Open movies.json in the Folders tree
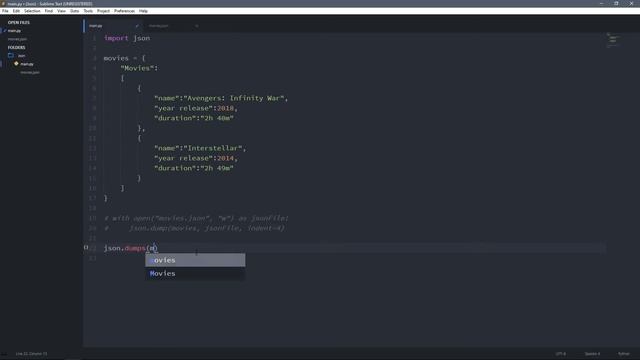The width and height of the screenshot is (640, 360). click(x=30, y=72)
